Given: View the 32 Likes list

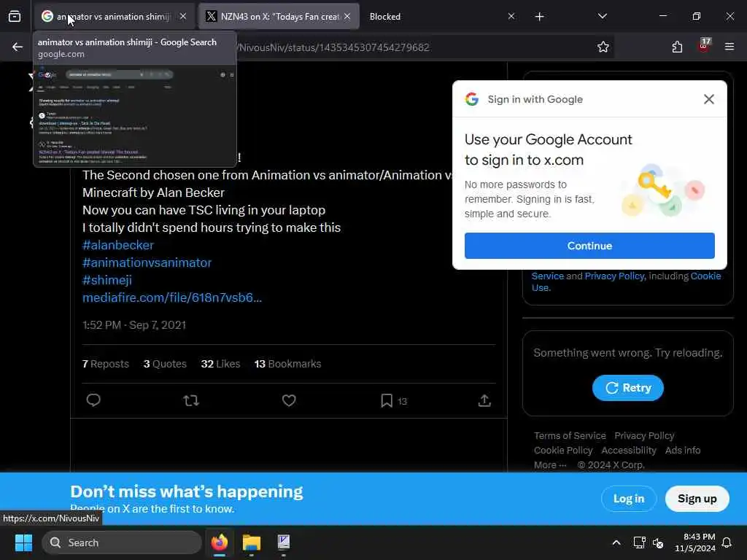Looking at the screenshot, I should pyautogui.click(x=220, y=364).
